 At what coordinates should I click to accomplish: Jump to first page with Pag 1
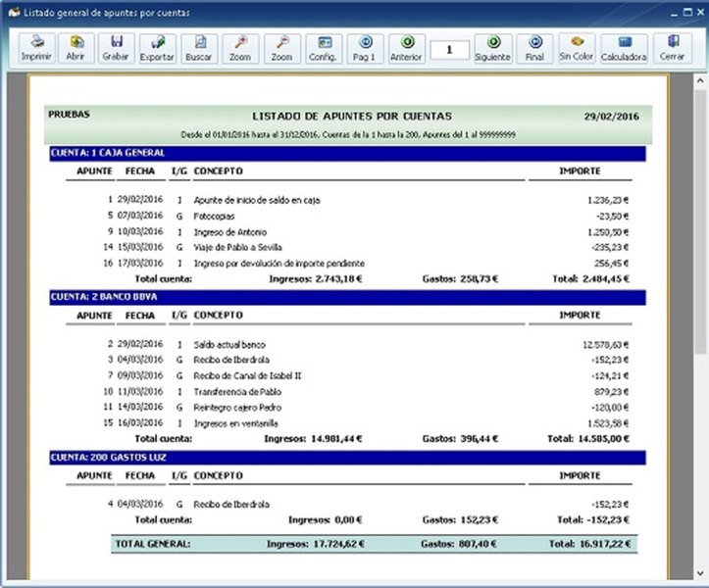(x=365, y=48)
